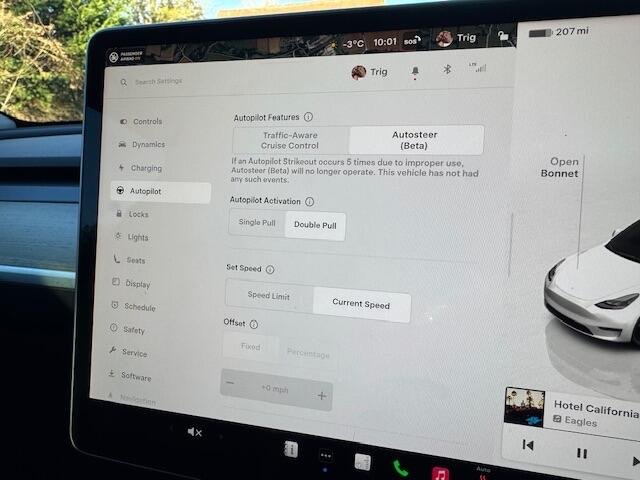Screen dimensions: 640x480
Task: Tap the Bluetooth icon in header
Action: pyautogui.click(x=447, y=70)
